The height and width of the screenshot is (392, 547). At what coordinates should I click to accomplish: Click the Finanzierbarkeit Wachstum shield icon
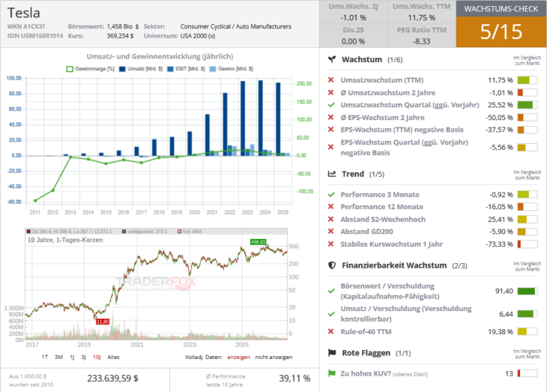pyautogui.click(x=332, y=265)
